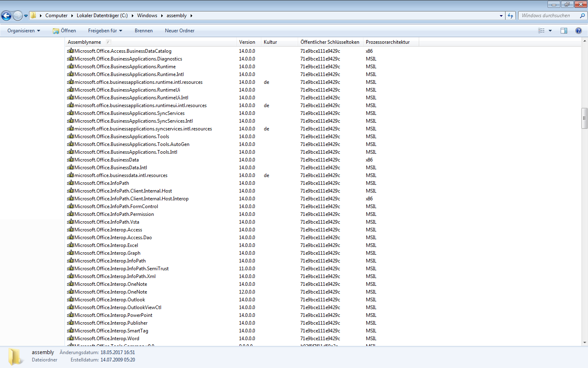Go back with the Back arrow button
The width and height of the screenshot is (588, 368).
(x=6, y=16)
